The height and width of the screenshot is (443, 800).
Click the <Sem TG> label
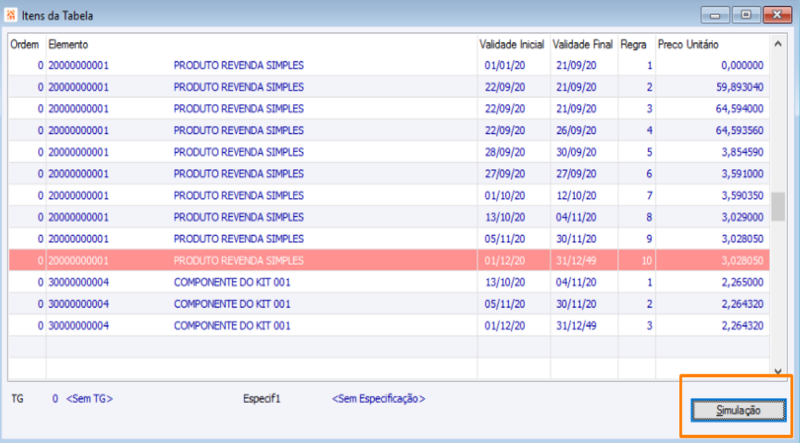coord(90,399)
